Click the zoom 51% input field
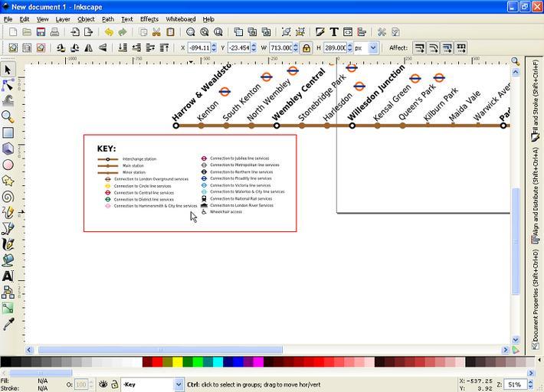 pyautogui.click(x=515, y=384)
